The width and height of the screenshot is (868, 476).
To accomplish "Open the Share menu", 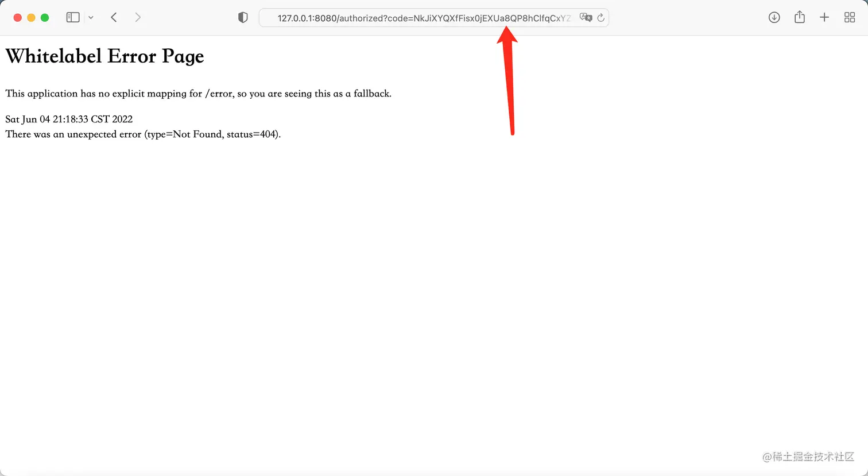I will (x=799, y=17).
